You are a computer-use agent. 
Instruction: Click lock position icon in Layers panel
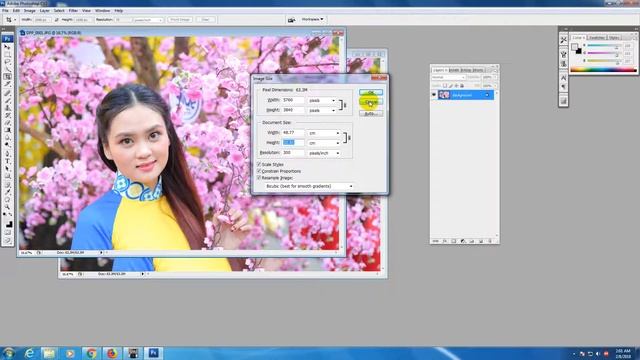pos(456,86)
